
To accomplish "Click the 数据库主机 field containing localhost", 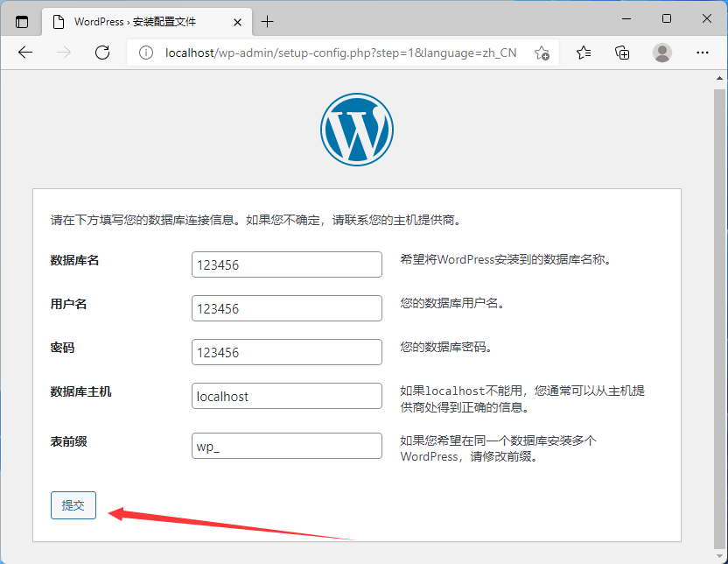I will click(x=286, y=396).
